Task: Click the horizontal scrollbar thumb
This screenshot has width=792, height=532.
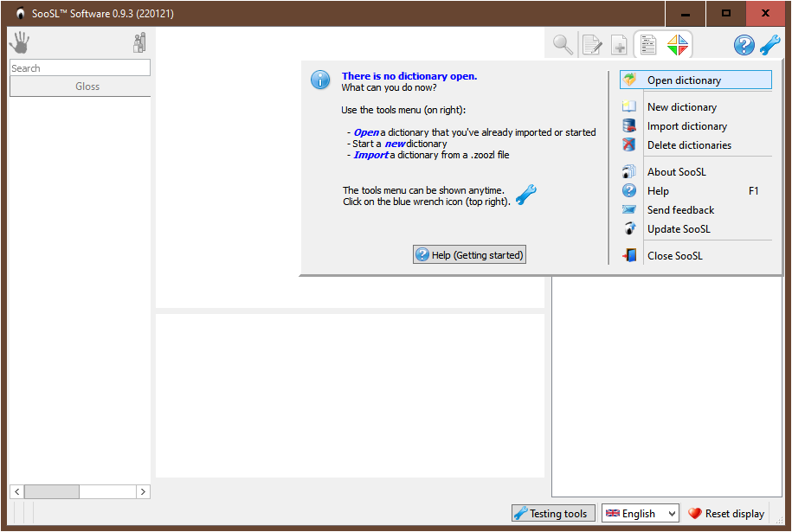Action: pos(52,491)
